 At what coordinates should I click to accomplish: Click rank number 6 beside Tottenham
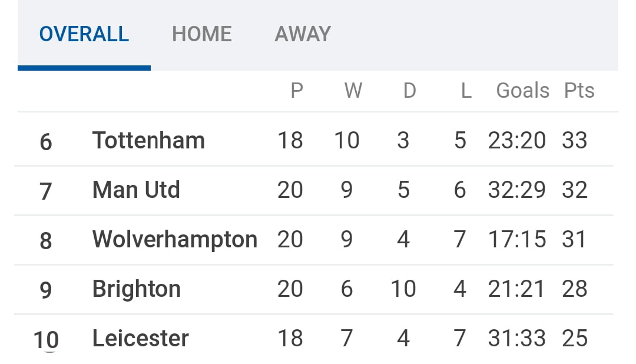(x=45, y=142)
